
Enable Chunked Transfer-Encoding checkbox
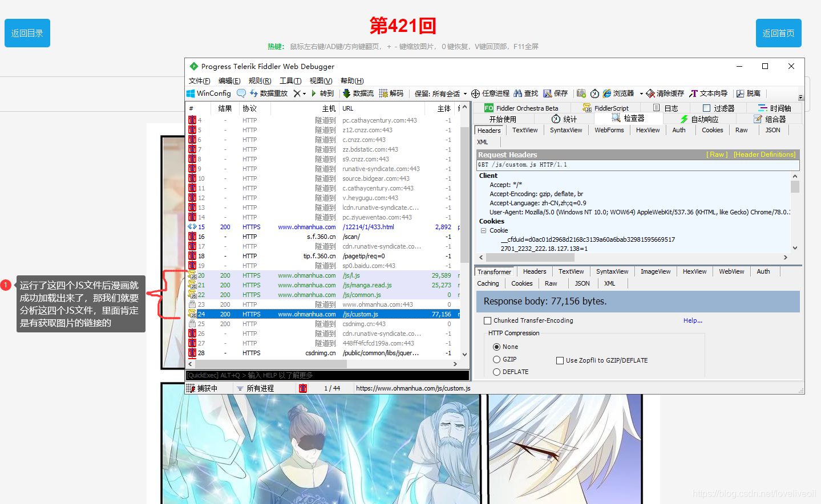[487, 320]
